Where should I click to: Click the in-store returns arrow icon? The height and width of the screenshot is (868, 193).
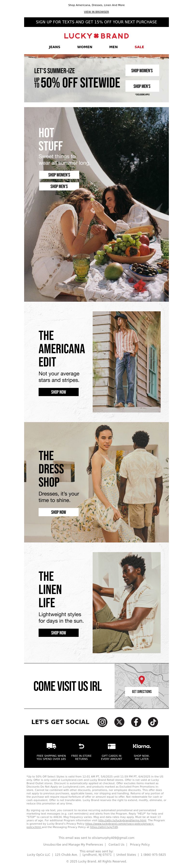click(x=81, y=746)
